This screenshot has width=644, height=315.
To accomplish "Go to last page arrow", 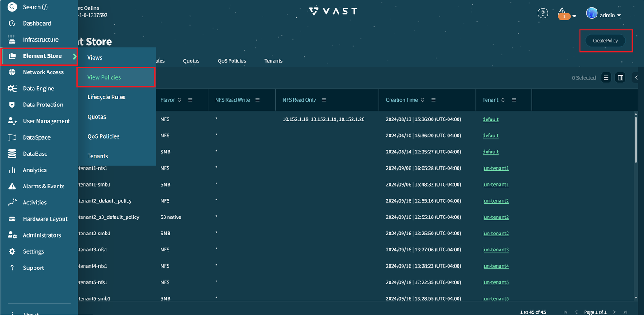I will pyautogui.click(x=625, y=312).
